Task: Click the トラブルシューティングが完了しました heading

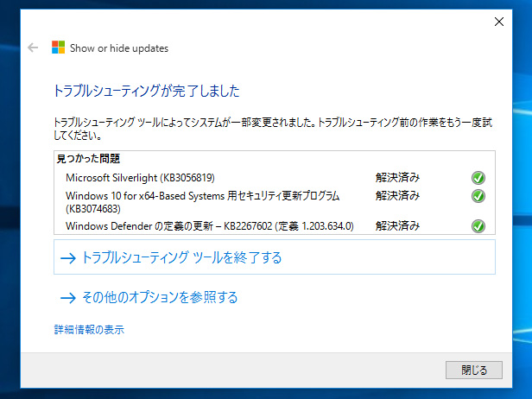Action: point(146,91)
